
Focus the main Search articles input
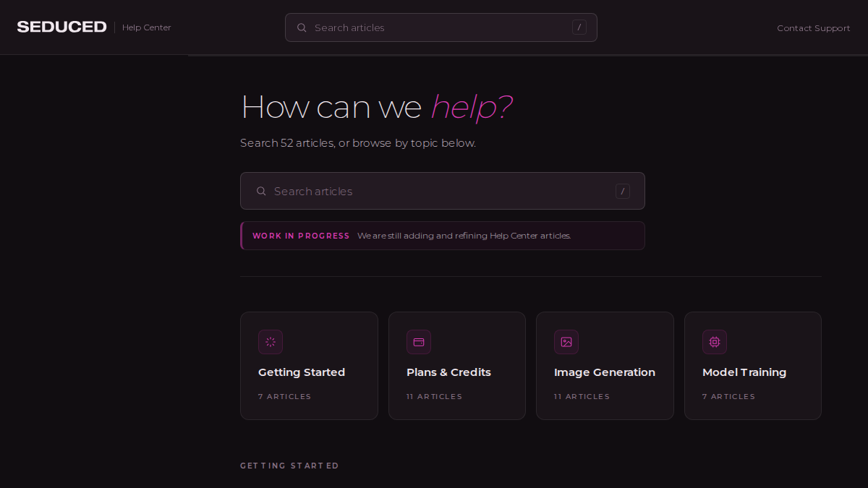(x=443, y=191)
